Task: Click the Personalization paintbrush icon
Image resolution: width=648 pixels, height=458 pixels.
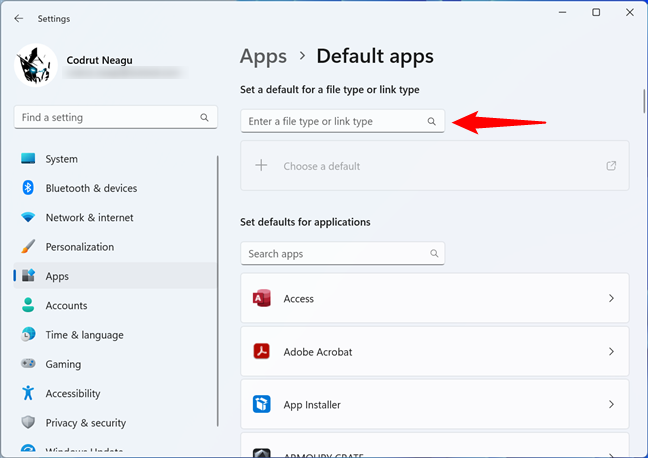Action: pos(28,247)
